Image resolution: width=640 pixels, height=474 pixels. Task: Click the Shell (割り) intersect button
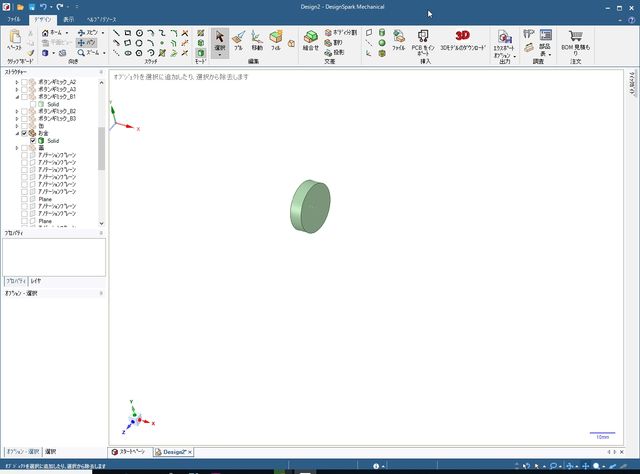pos(334,42)
